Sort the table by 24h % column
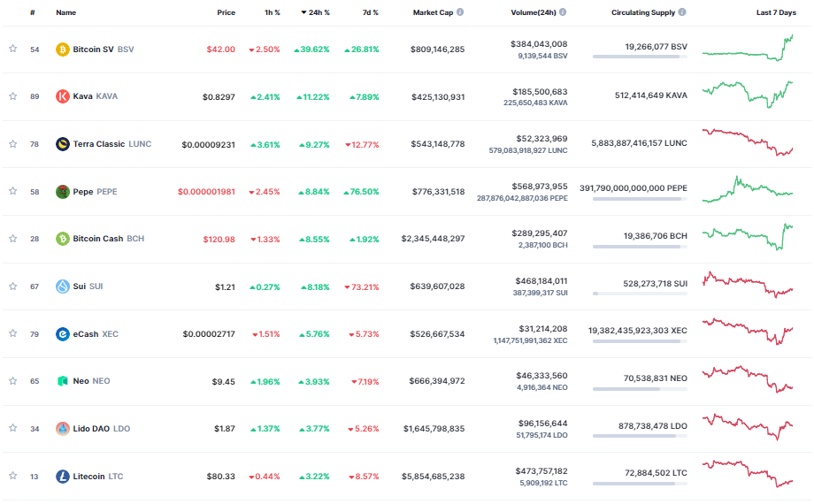 [x=315, y=12]
